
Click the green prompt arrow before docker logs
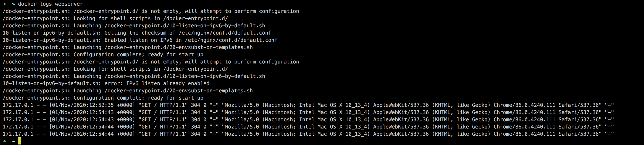click(x=4, y=4)
